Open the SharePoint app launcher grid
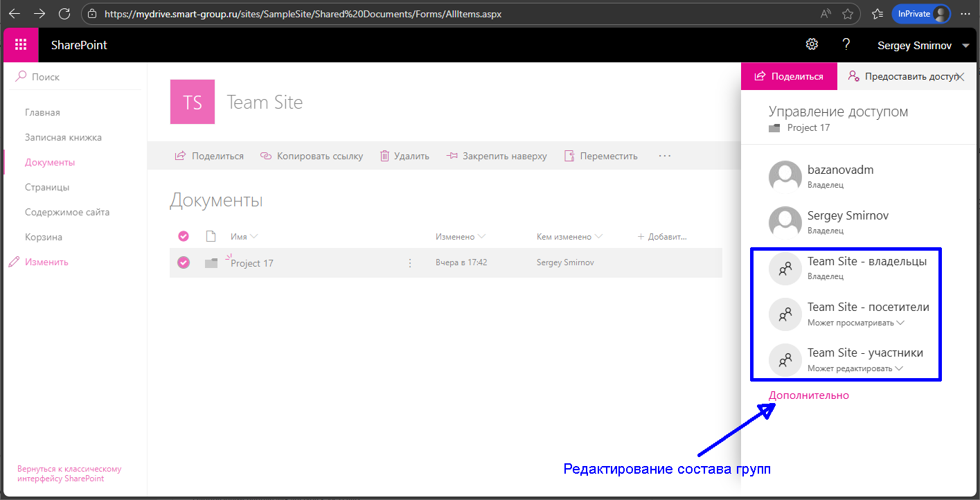 click(x=21, y=45)
